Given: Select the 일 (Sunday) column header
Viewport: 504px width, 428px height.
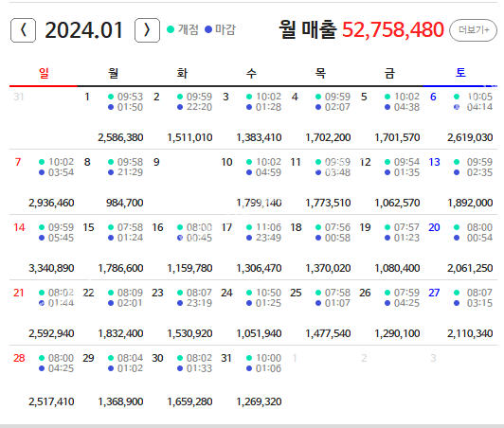Looking at the screenshot, I should pyautogui.click(x=44, y=73).
